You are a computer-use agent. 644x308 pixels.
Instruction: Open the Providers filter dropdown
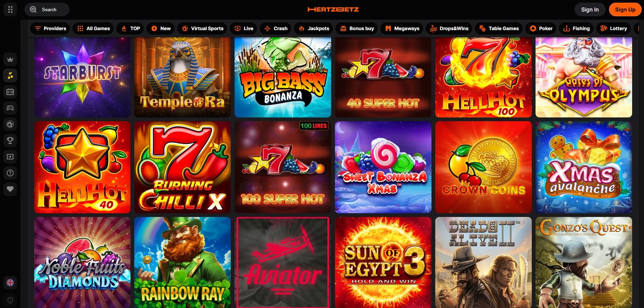(x=50, y=28)
